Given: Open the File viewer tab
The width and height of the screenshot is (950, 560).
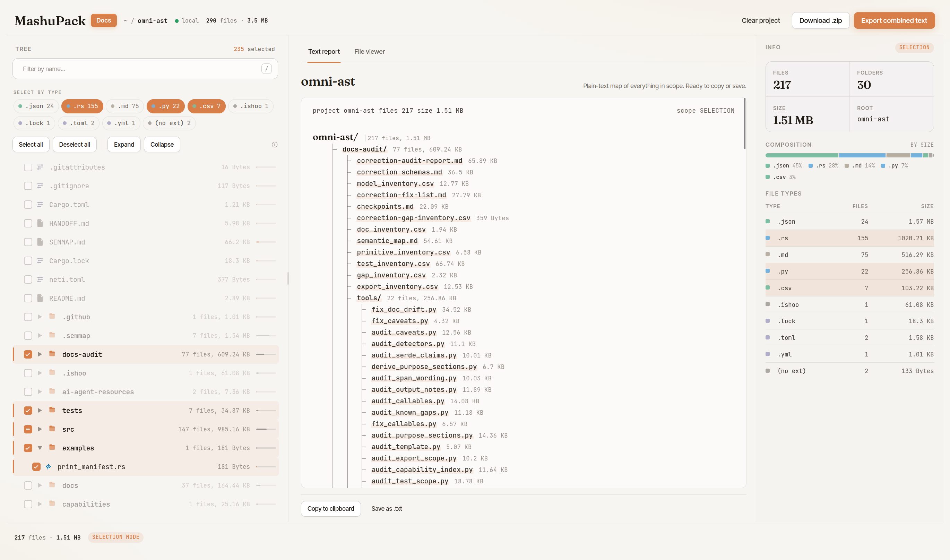Looking at the screenshot, I should (369, 52).
